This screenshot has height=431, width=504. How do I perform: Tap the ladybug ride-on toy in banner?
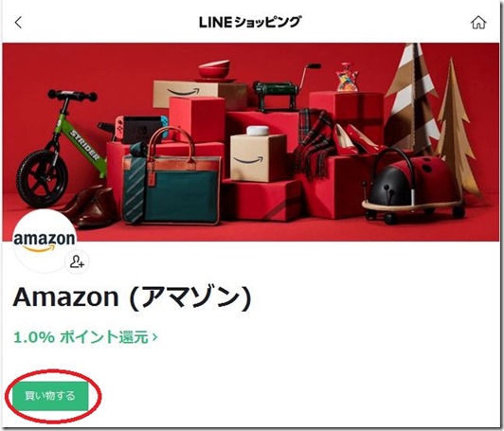(x=413, y=186)
